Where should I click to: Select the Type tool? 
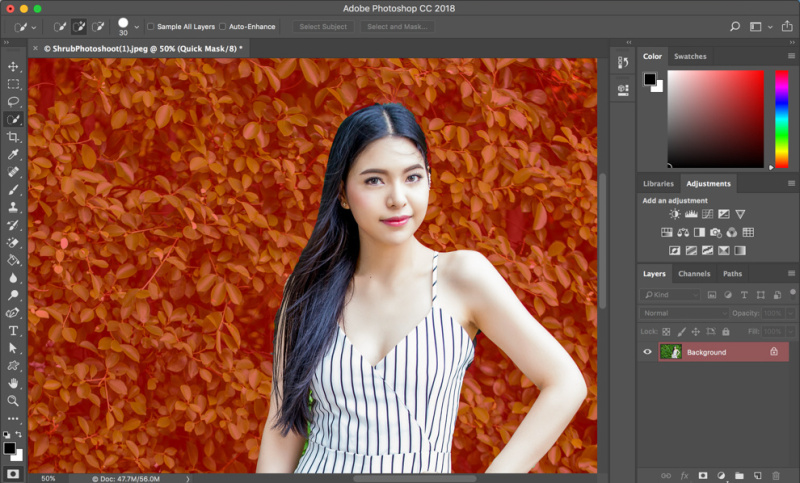point(14,330)
